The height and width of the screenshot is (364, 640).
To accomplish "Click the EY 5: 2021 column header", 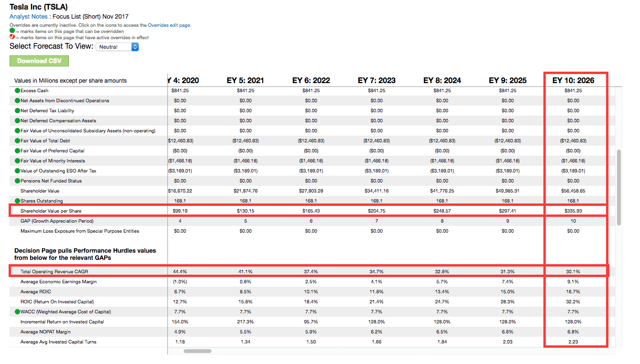I will click(x=245, y=80).
